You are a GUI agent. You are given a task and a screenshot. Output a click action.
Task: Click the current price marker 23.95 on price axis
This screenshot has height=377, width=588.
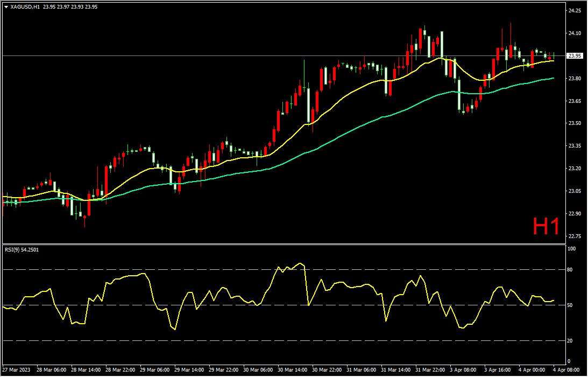pos(575,55)
